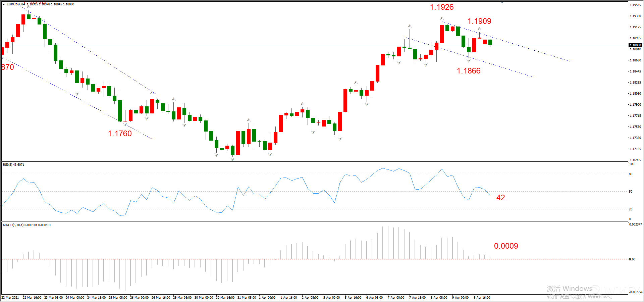Click the chart shift triangle marker at top

(502, 2)
